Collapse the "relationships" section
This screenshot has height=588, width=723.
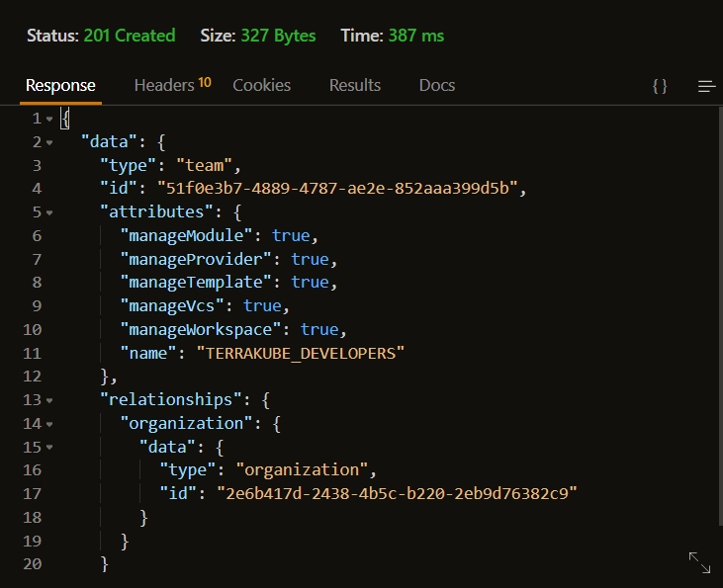(49, 400)
